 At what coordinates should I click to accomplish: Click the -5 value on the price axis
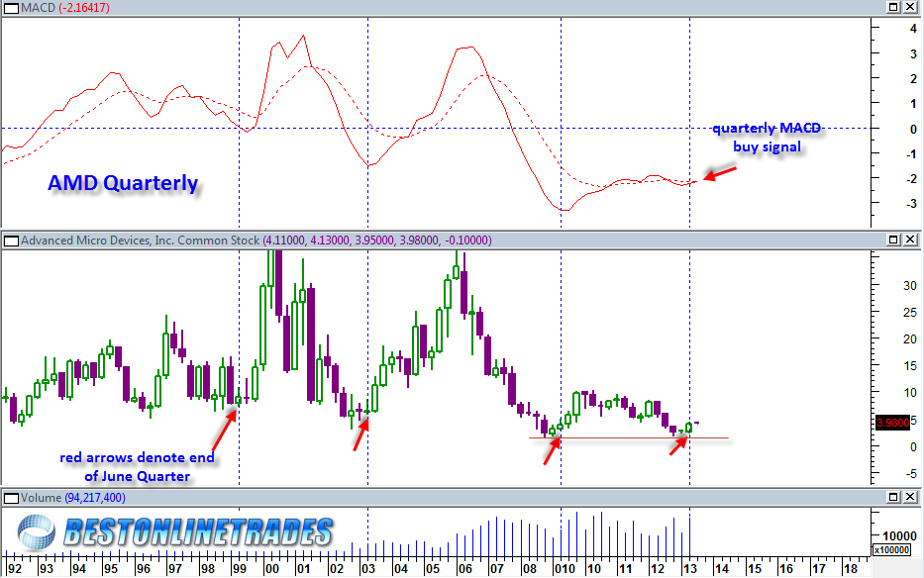[911, 474]
